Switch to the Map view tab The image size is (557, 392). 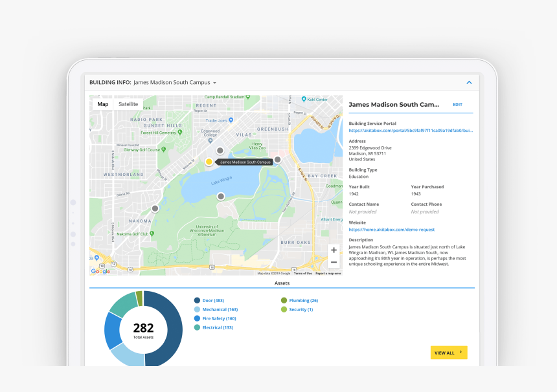pyautogui.click(x=103, y=104)
